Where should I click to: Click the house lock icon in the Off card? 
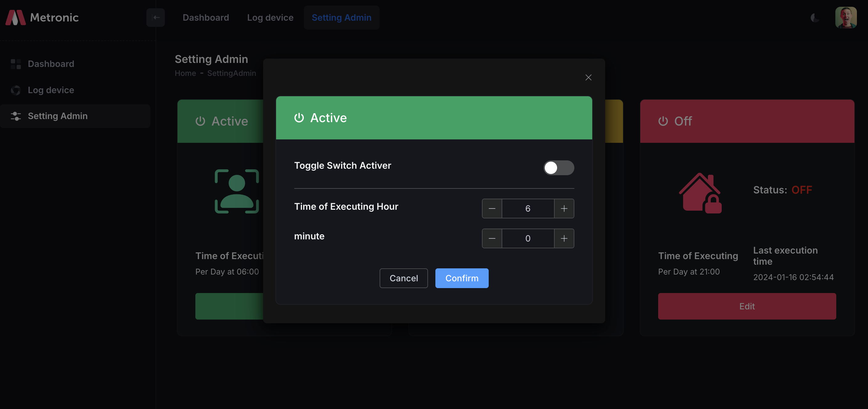click(x=700, y=193)
